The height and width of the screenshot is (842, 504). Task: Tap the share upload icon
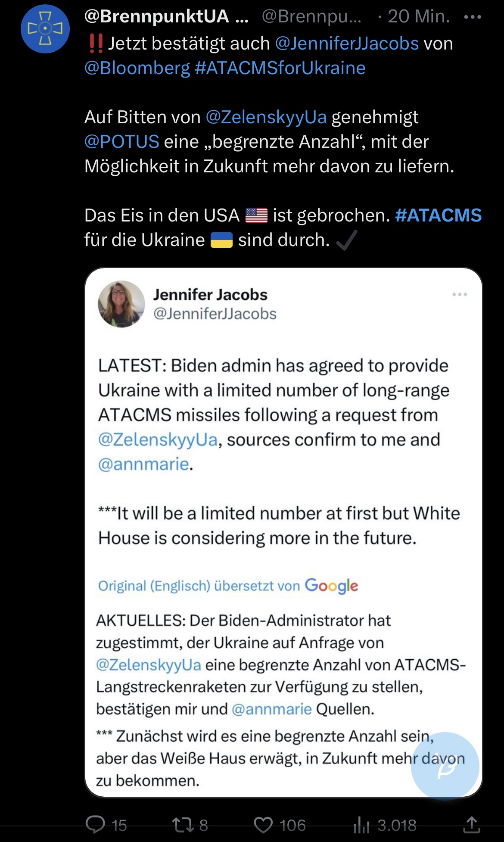[x=472, y=824]
